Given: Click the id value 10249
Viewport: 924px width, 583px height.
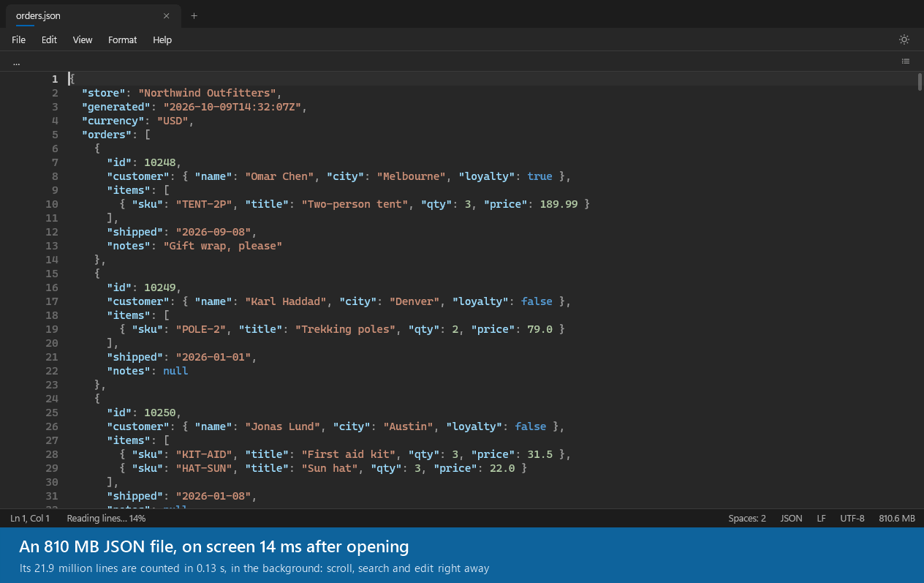Looking at the screenshot, I should tap(160, 287).
